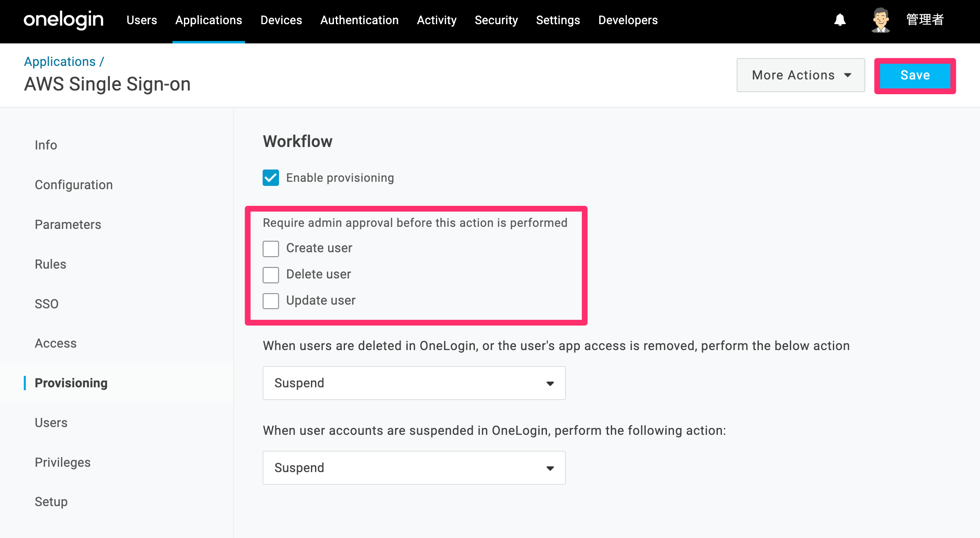Viewport: 980px width, 538px height.
Task: Switch to the Parameters tab
Action: pyautogui.click(x=68, y=224)
